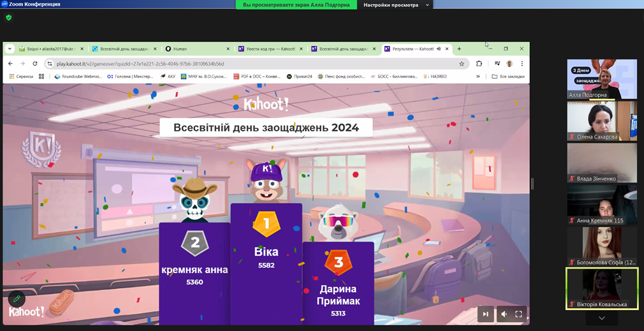The image size is (644, 331).
Task: Select Богомолова Софія video thumbnail
Action: (x=602, y=246)
